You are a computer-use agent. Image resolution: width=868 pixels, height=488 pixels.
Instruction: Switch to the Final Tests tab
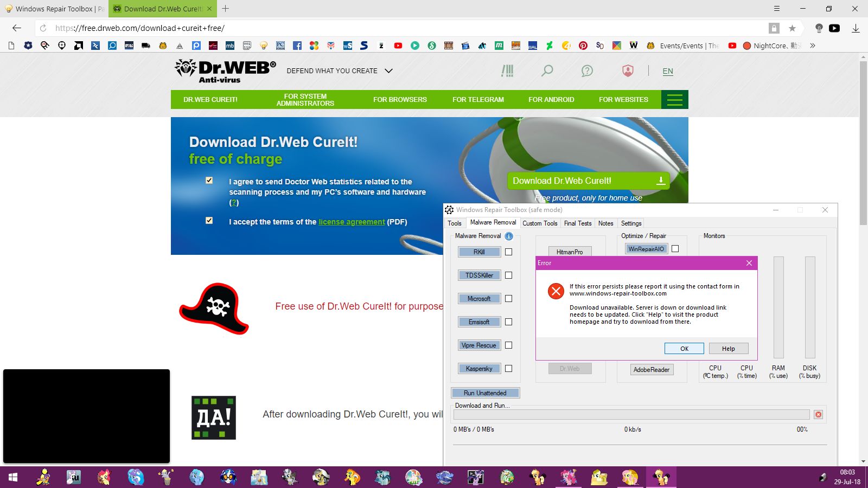tap(578, 223)
